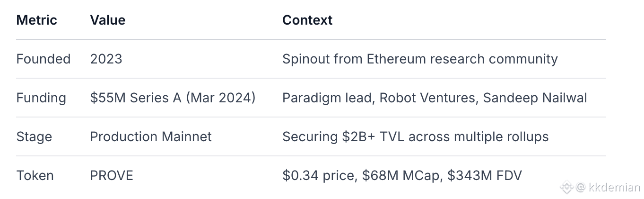Select the Founded row label
Viewport: 644px width, 199px height.
[x=44, y=59]
